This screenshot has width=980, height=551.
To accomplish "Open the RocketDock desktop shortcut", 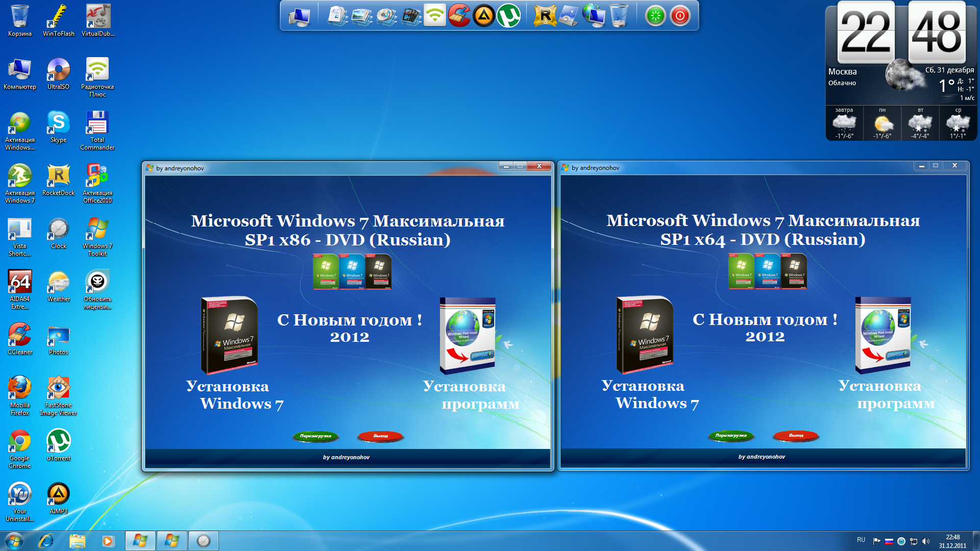I will click(x=58, y=180).
